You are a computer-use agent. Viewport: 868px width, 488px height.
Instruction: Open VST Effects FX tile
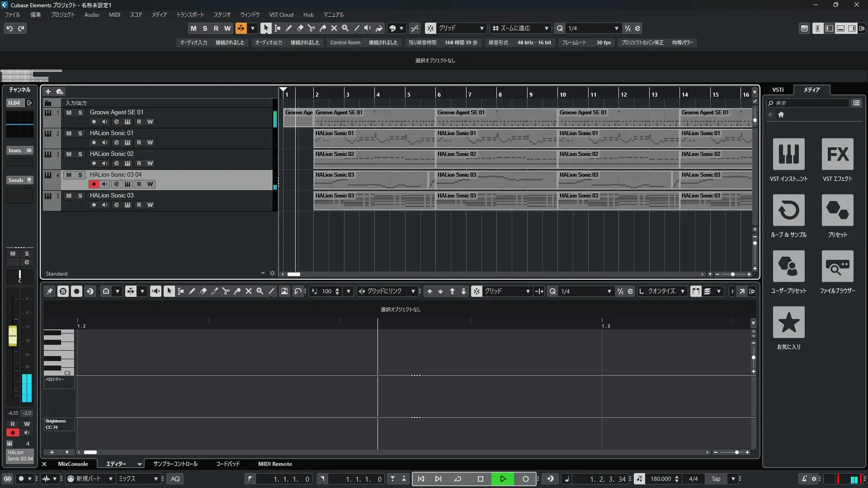[x=837, y=154]
